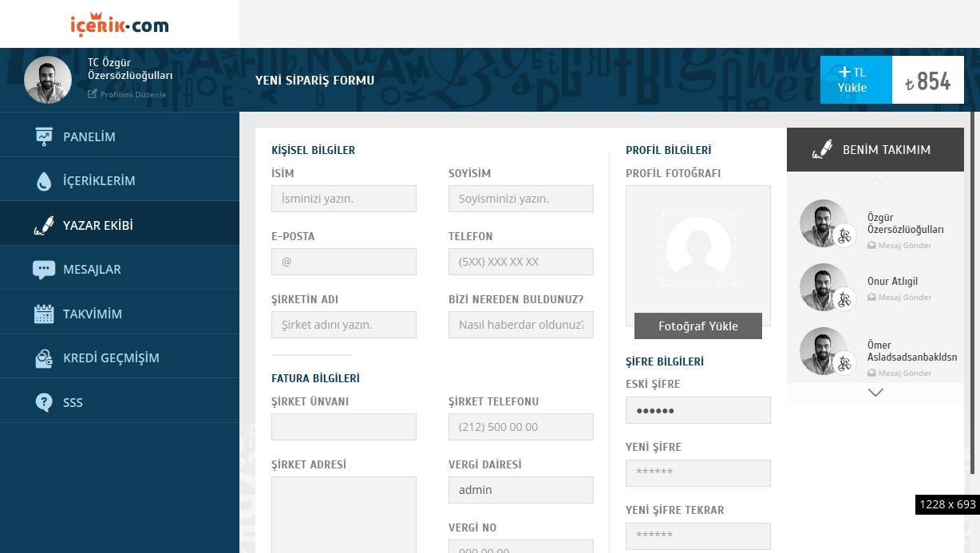The width and height of the screenshot is (980, 553).
Task: Click the Fotoğraf Yükle button
Action: [697, 326]
